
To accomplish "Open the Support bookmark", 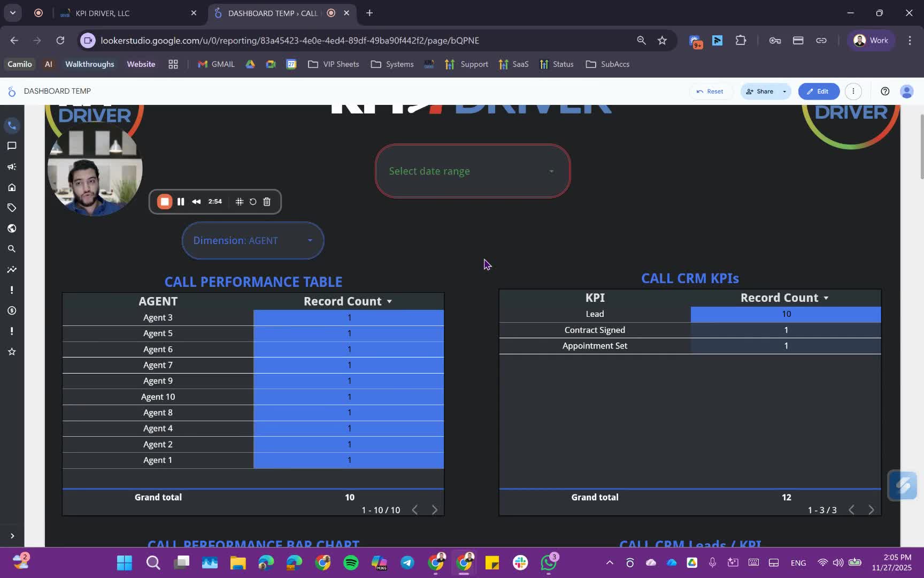I will (x=467, y=64).
